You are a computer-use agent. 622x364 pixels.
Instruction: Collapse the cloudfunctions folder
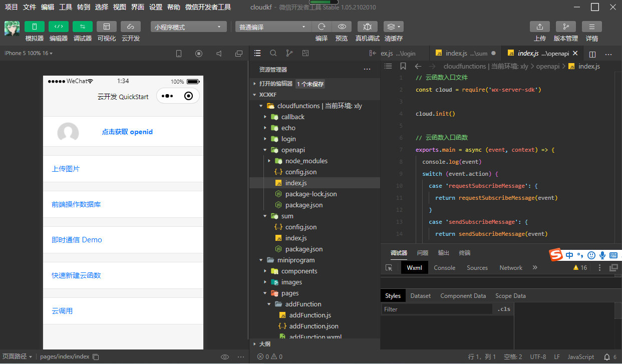point(261,106)
